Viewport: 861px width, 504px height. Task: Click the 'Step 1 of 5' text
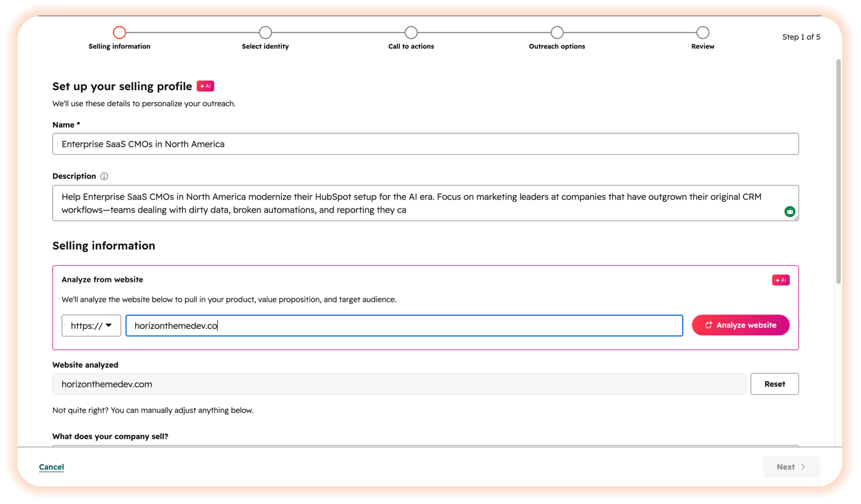801,37
